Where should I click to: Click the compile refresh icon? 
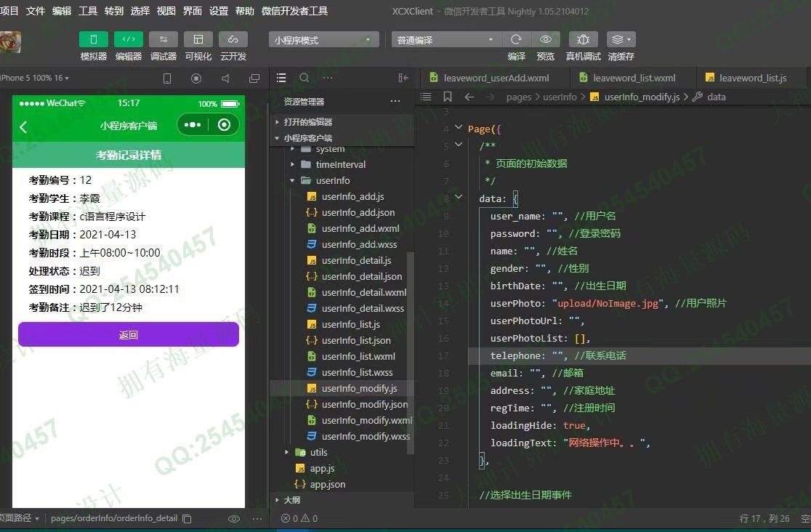pos(516,39)
